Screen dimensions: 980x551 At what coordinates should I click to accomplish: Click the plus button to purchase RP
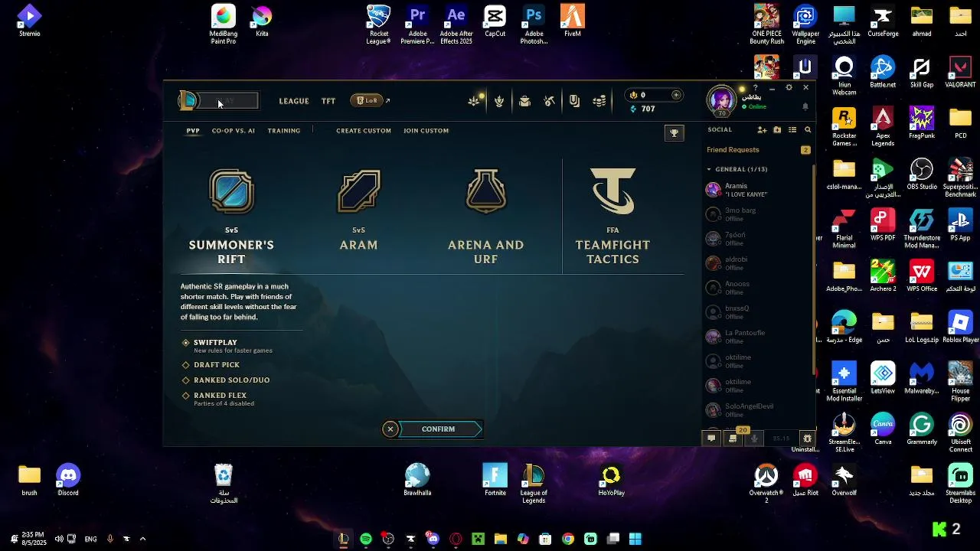[x=676, y=95]
